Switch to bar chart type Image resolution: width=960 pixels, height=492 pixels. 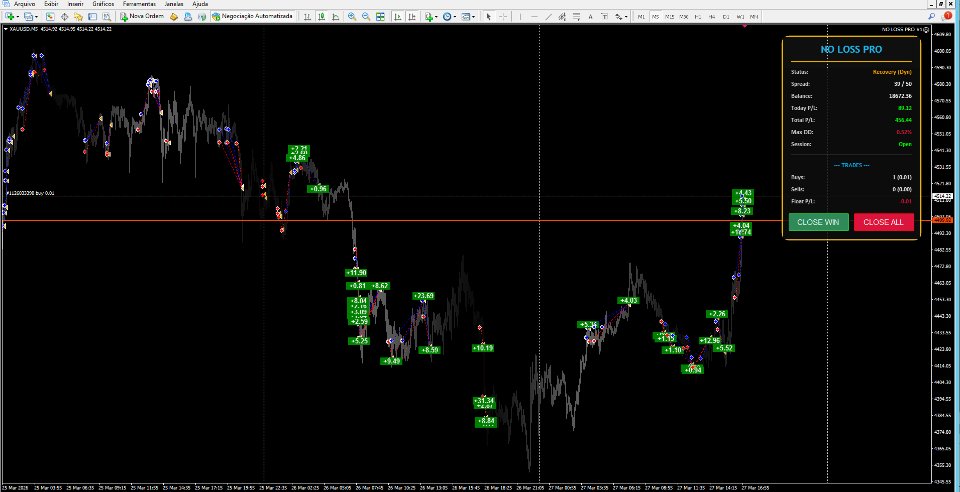point(307,17)
